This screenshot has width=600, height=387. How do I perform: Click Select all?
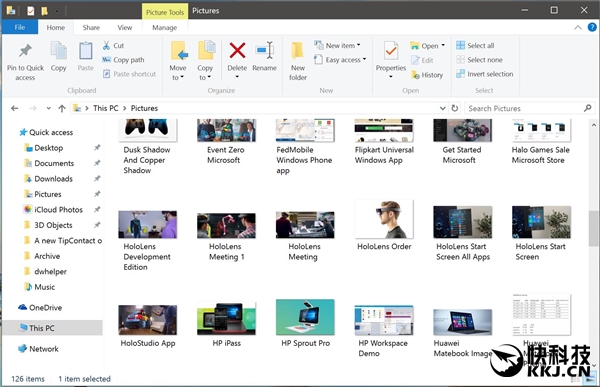[x=475, y=46]
